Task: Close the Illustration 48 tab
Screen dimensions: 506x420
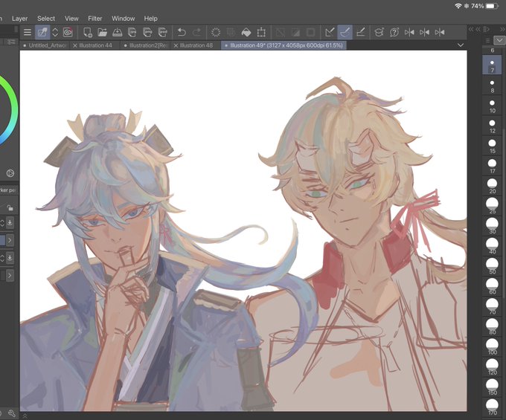Action: (176, 45)
